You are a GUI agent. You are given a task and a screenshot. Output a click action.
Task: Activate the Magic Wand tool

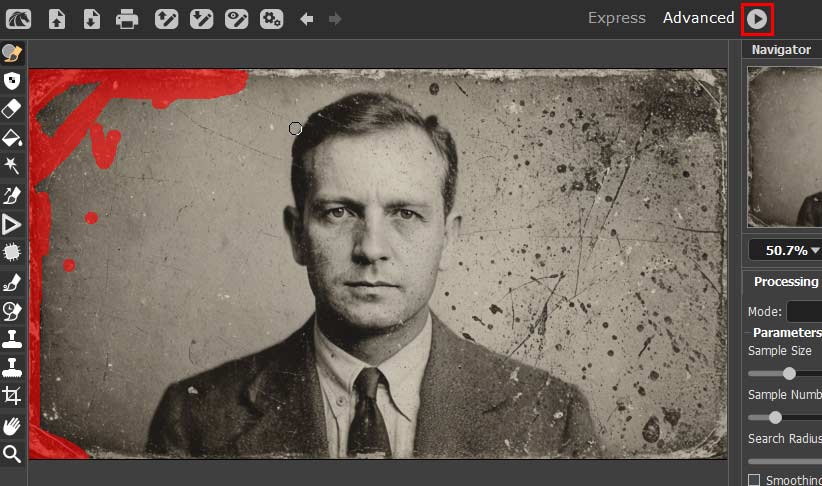pyautogui.click(x=12, y=166)
